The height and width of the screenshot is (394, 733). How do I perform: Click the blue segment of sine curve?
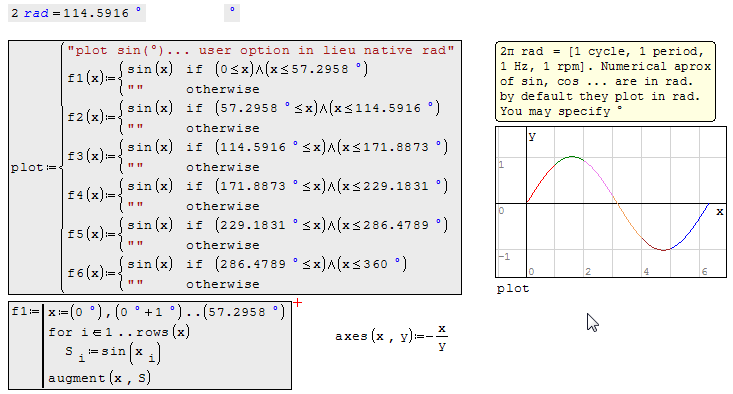coord(690,228)
